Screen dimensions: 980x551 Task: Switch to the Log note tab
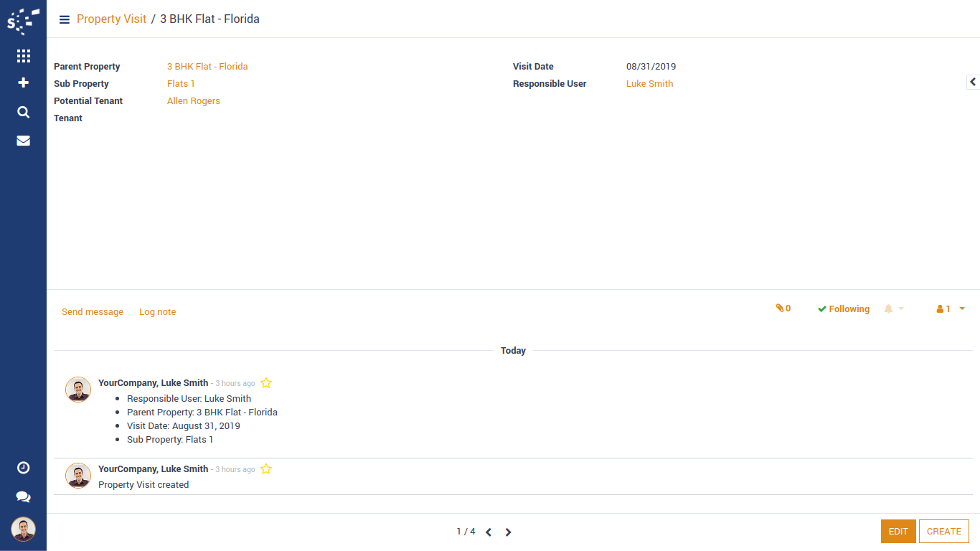[157, 312]
